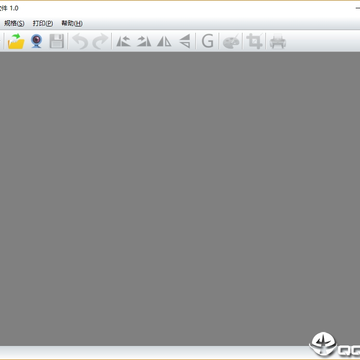Click the color palette icon

click(x=231, y=42)
